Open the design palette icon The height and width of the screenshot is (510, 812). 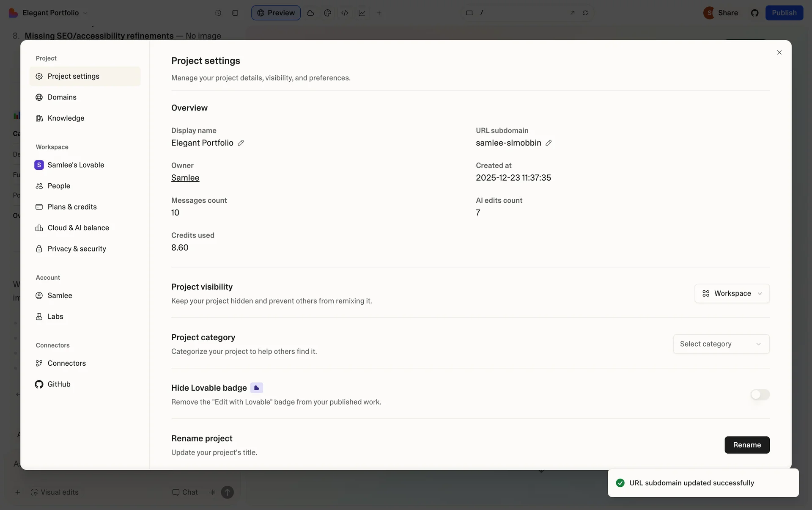point(327,13)
